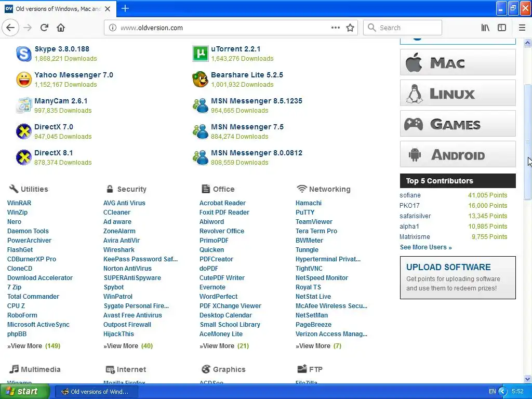The height and width of the screenshot is (399, 532).
Task: Open the Office category heading
Action: click(x=218, y=189)
